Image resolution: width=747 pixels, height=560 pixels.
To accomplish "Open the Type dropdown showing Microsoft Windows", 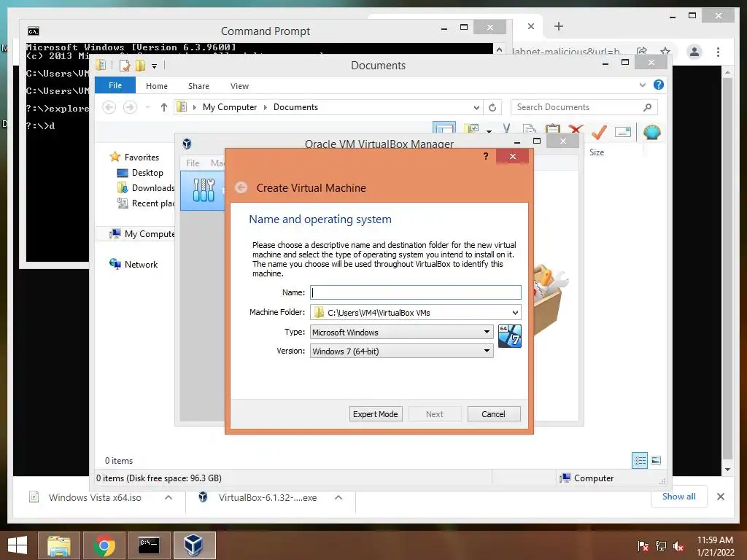I will [x=402, y=332].
